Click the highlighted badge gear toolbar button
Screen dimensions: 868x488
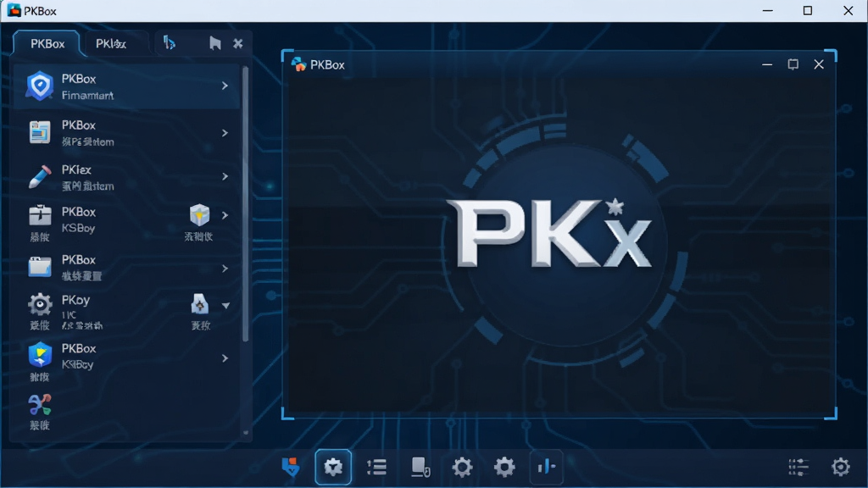(x=333, y=467)
